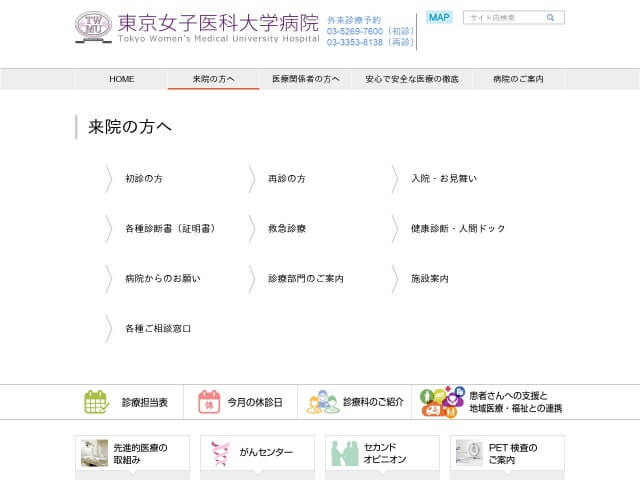The height and width of the screenshot is (480, 640).
Task: Go to HOME in navigation bar
Action: (x=122, y=79)
